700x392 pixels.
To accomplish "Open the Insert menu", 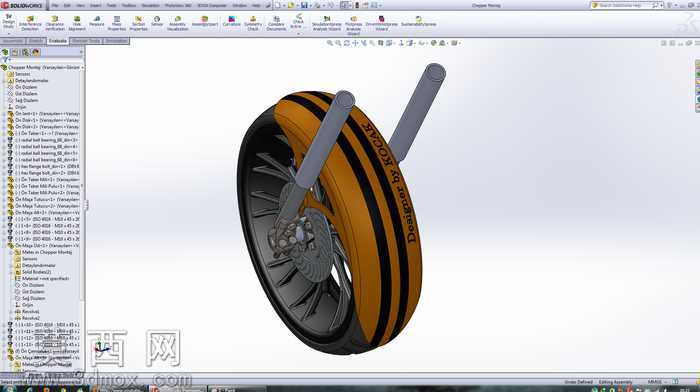I will 96,5.
